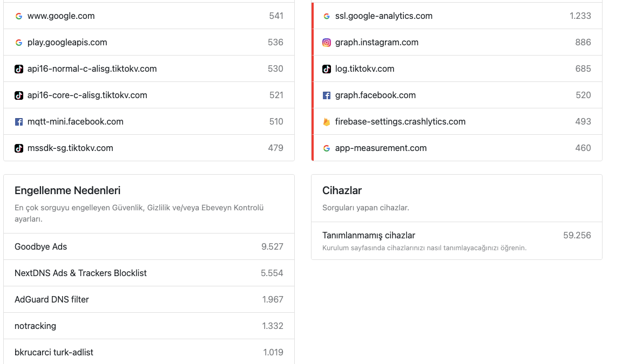Click the TikTok icon beside api16-core-c-alisg.tiktokv.com
The width and height of the screenshot is (629, 364).
(x=19, y=95)
